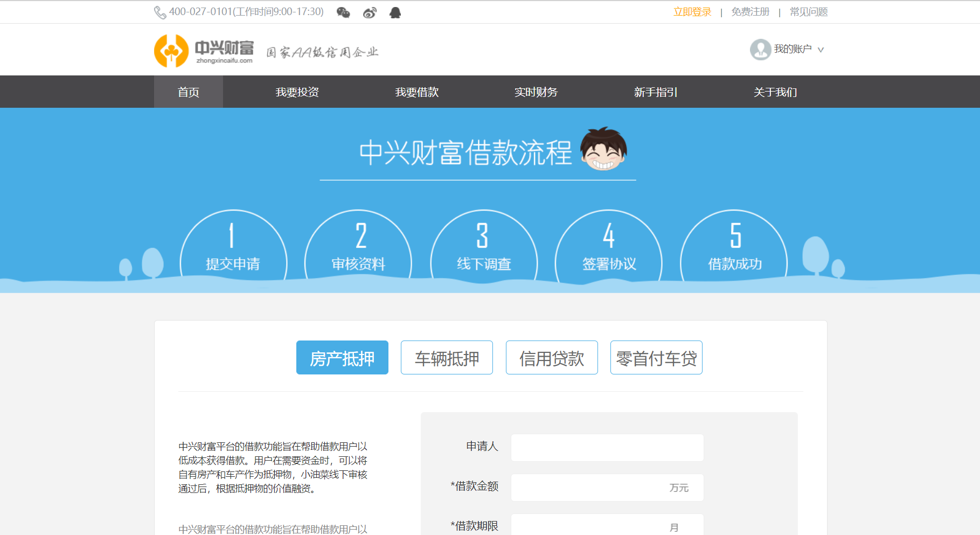Click the 中兴财富借款流程 heading
The image size is (980, 535).
(x=465, y=152)
